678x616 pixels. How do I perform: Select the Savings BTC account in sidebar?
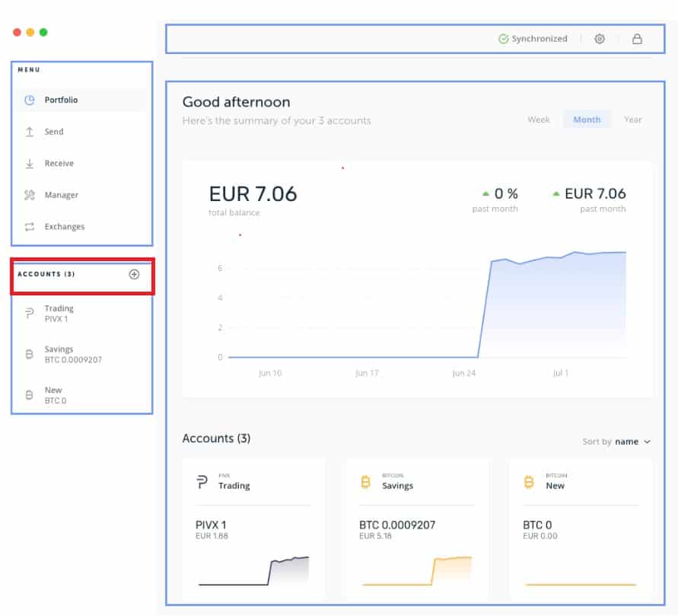click(x=81, y=354)
